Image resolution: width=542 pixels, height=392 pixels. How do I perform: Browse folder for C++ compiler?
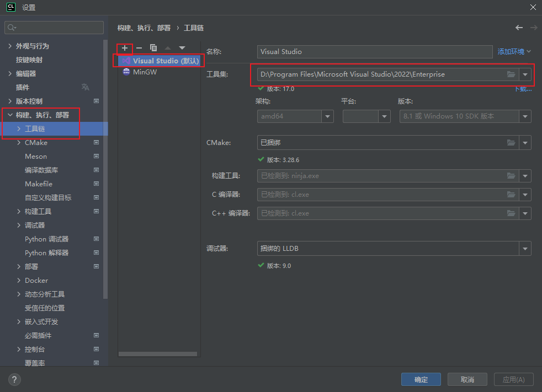511,213
